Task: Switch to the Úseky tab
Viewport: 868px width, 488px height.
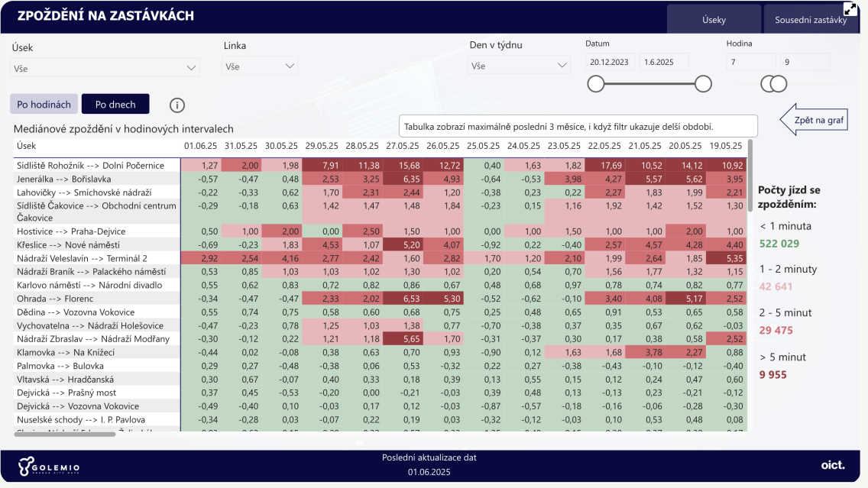Action: 714,19
